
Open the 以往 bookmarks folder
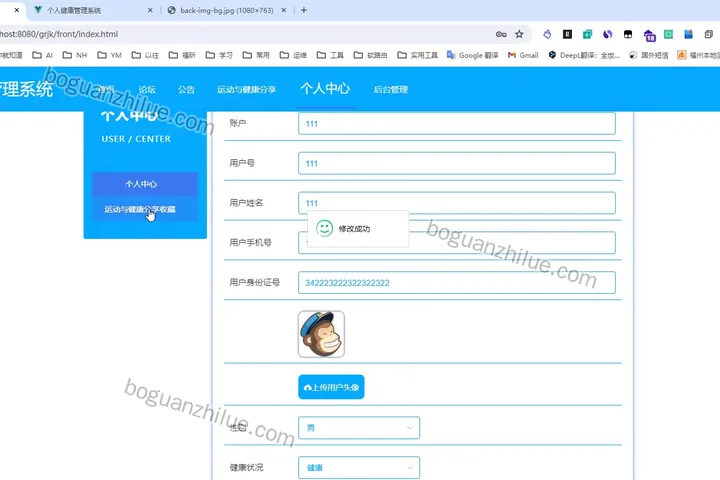click(145, 55)
